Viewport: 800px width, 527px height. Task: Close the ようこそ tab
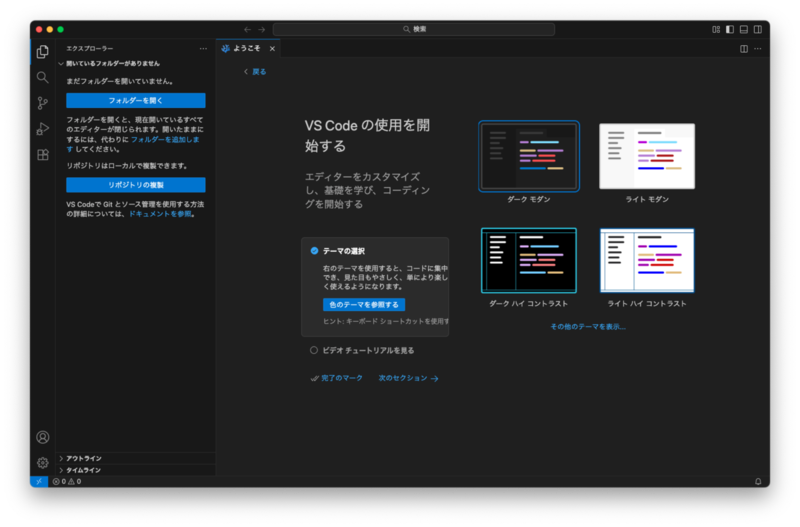[x=272, y=49]
